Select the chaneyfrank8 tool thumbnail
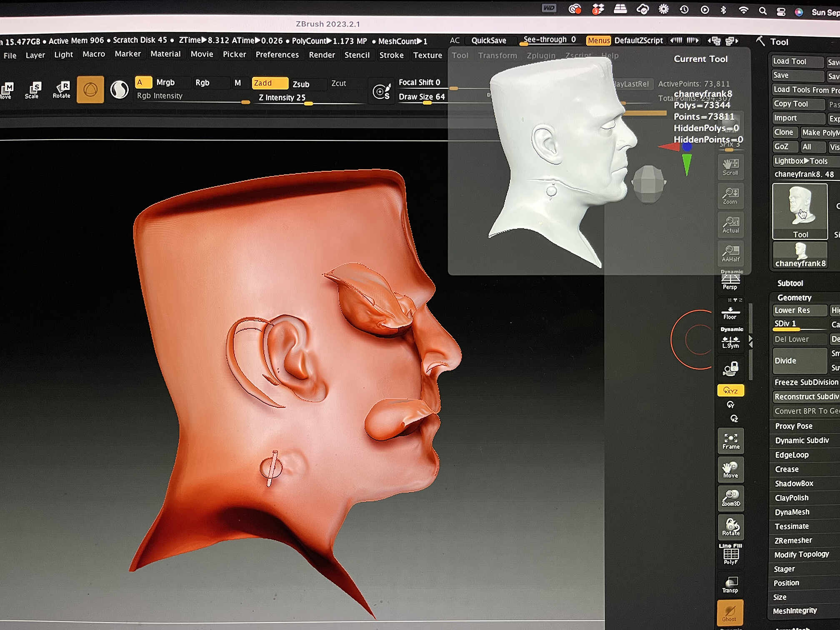Image resolution: width=840 pixels, height=630 pixels. pos(800,255)
